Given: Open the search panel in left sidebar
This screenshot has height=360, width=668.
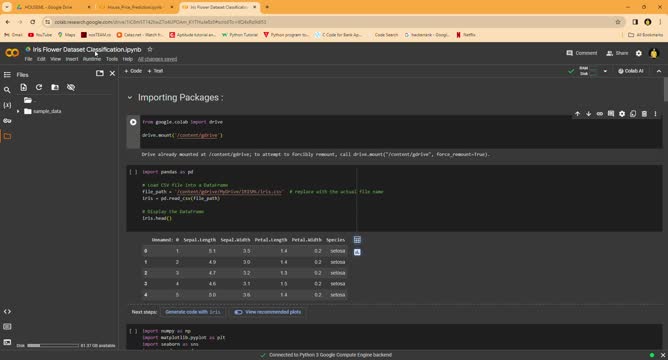Looking at the screenshot, I should pos(7,90).
